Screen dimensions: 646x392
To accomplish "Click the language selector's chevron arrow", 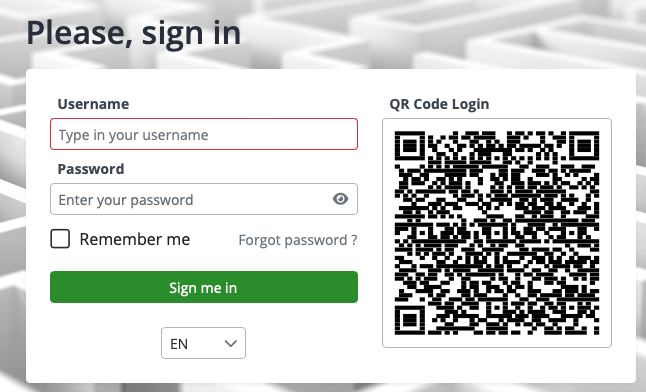I will pos(231,343).
